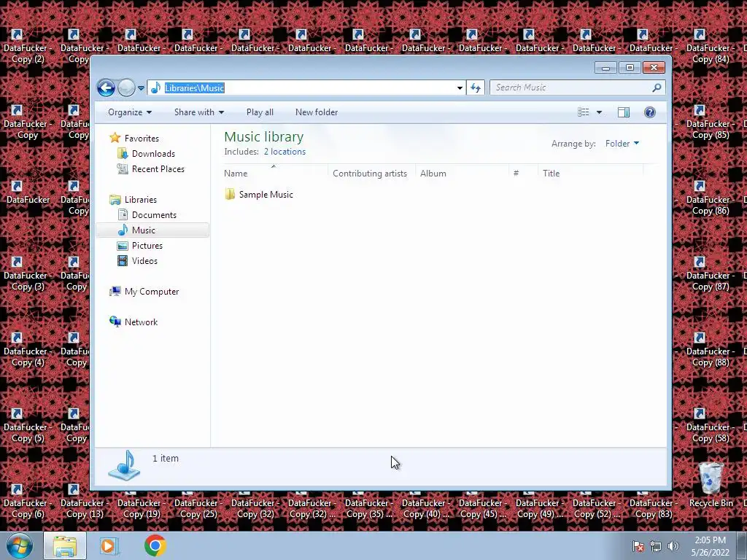Image resolution: width=747 pixels, height=560 pixels.
Task: Click Play all in the toolbar
Action: (x=260, y=112)
